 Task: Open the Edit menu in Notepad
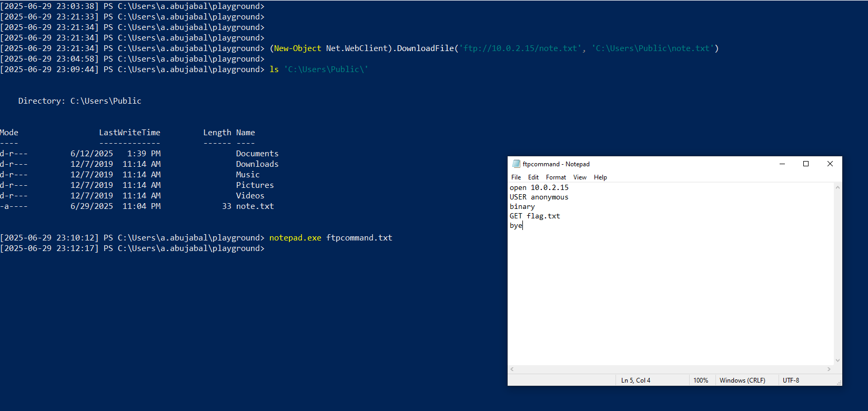click(533, 177)
